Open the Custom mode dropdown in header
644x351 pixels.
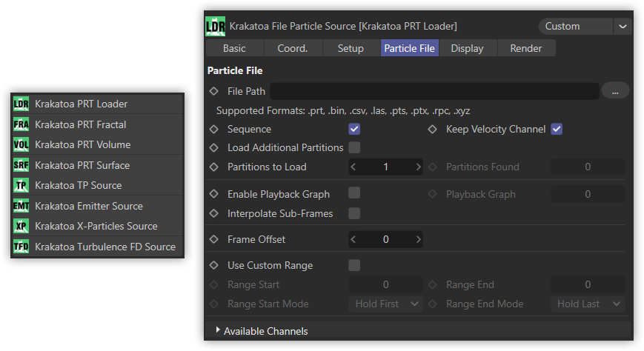pyautogui.click(x=585, y=26)
